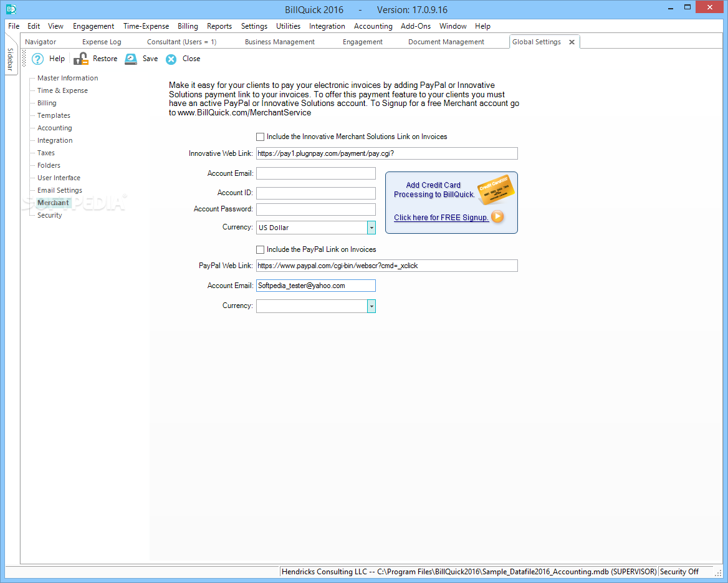
Task: Select Templates in settings tree
Action: [x=54, y=115]
